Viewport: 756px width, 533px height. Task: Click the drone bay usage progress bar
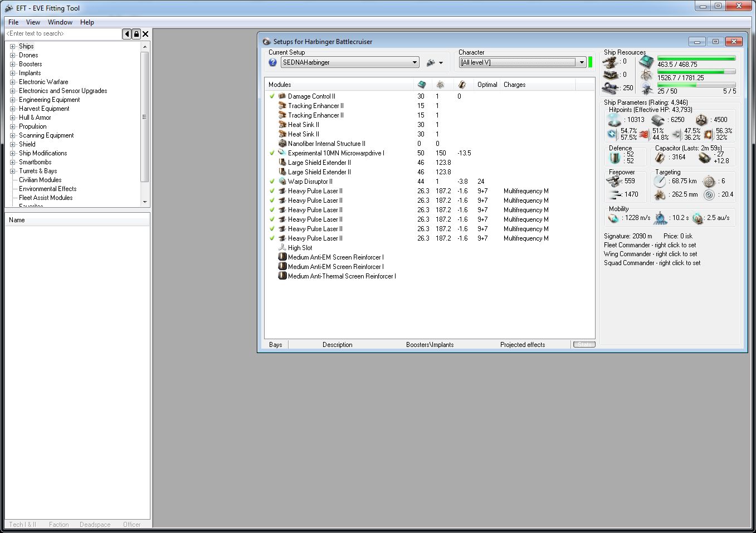[x=696, y=85]
